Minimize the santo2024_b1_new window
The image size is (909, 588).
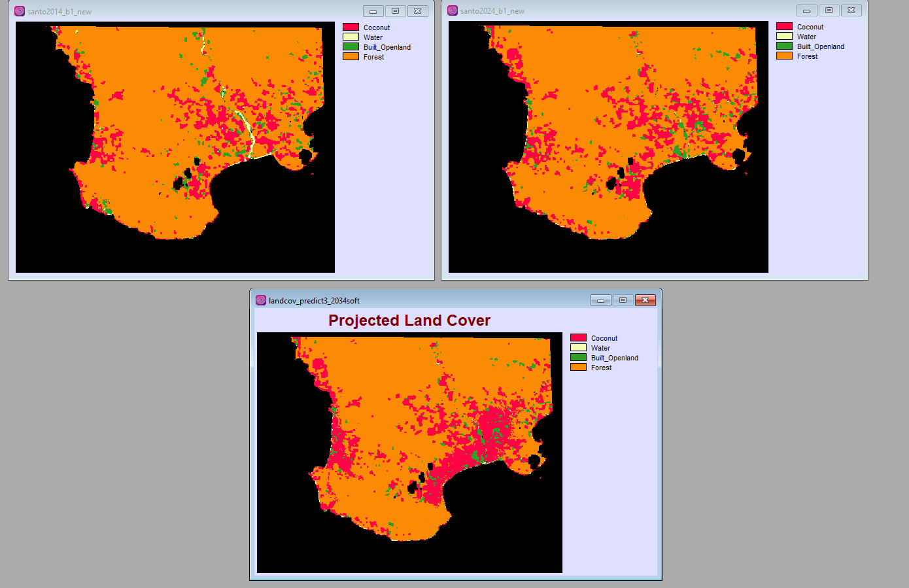[x=806, y=10]
